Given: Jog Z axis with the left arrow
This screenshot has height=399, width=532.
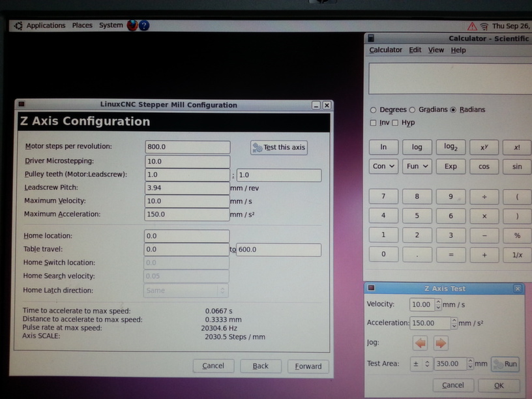Looking at the screenshot, I should [x=421, y=343].
